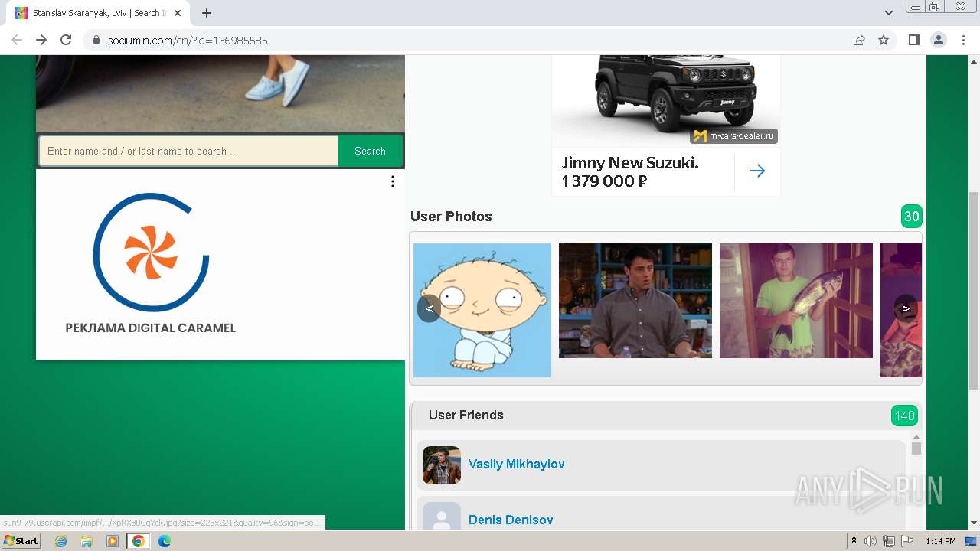Screen dimensions: 980x551
Task: Open Chrome three-dot menu
Action: (x=963, y=40)
